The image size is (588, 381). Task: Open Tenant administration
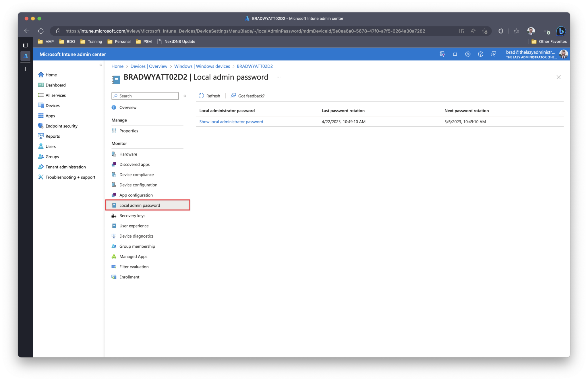pyautogui.click(x=62, y=167)
